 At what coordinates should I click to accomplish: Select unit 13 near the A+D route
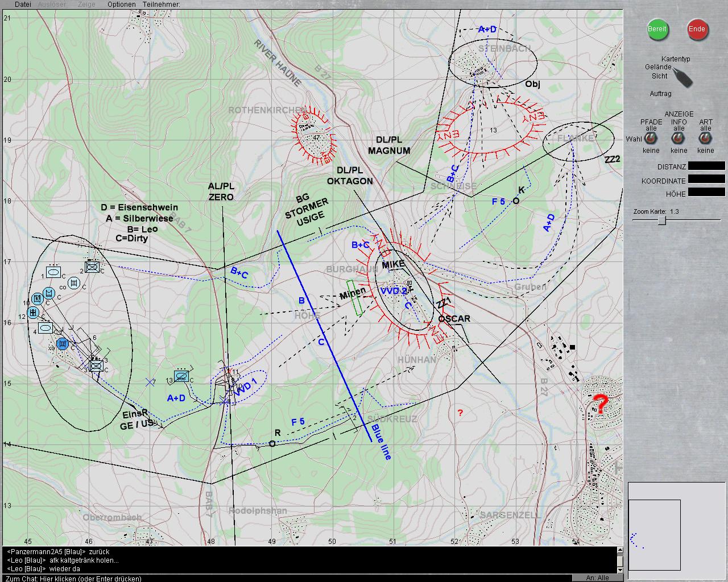tap(181, 376)
